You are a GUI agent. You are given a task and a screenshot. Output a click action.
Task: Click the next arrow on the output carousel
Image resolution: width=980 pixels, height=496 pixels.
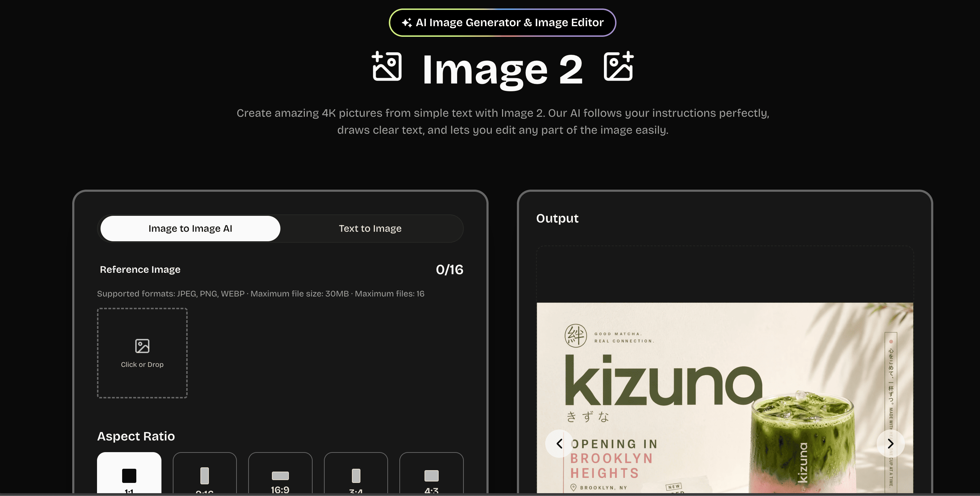tap(890, 443)
